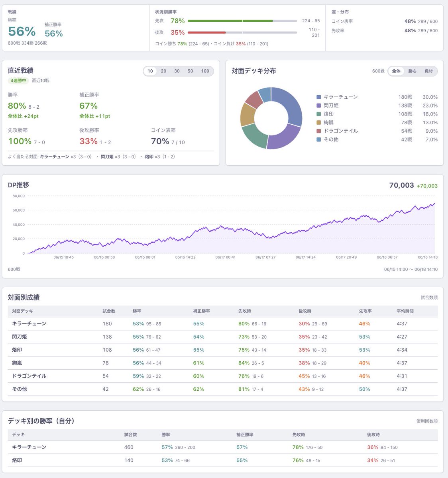The image size is (448, 478).
Task: Click the 460 試合数 cell
Action: [129, 447]
